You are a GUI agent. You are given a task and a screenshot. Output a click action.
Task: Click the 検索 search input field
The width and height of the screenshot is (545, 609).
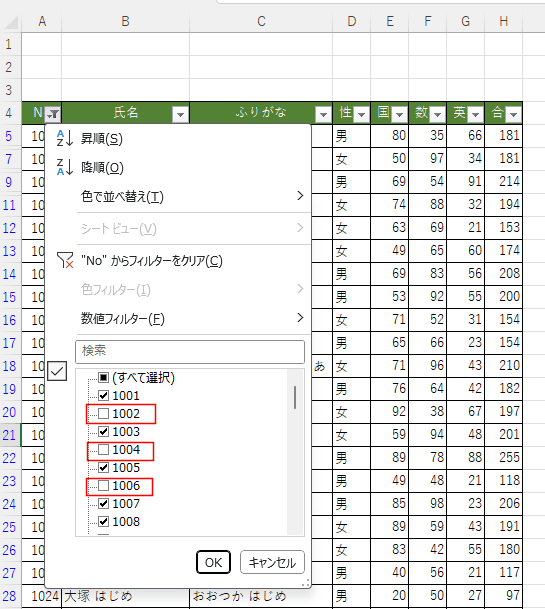click(x=190, y=351)
